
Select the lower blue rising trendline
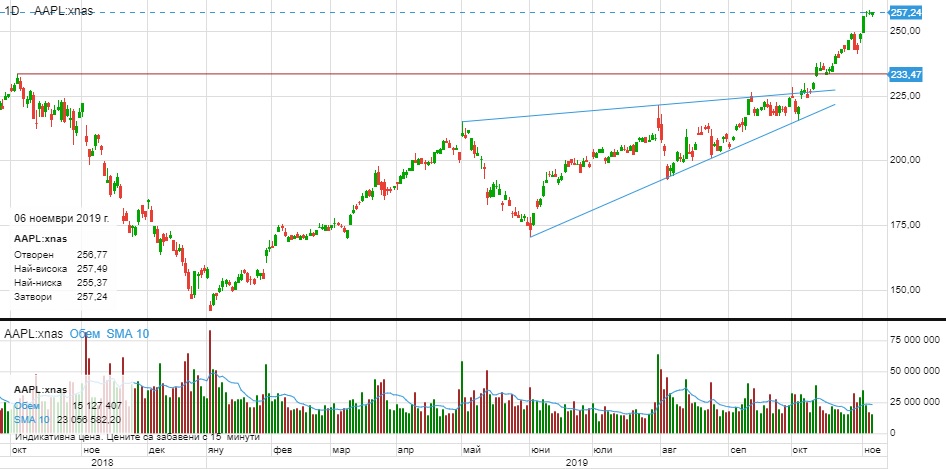[x=682, y=171]
